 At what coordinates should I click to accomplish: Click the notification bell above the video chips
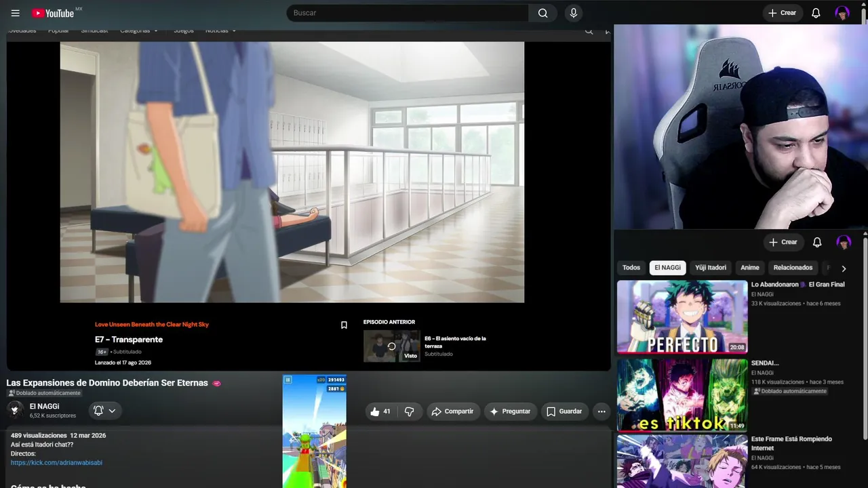tap(817, 242)
